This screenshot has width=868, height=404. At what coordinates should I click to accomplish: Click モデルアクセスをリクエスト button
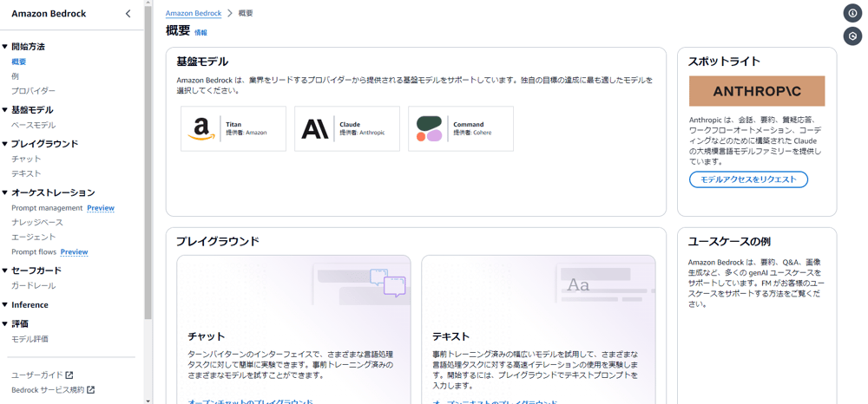pos(748,179)
